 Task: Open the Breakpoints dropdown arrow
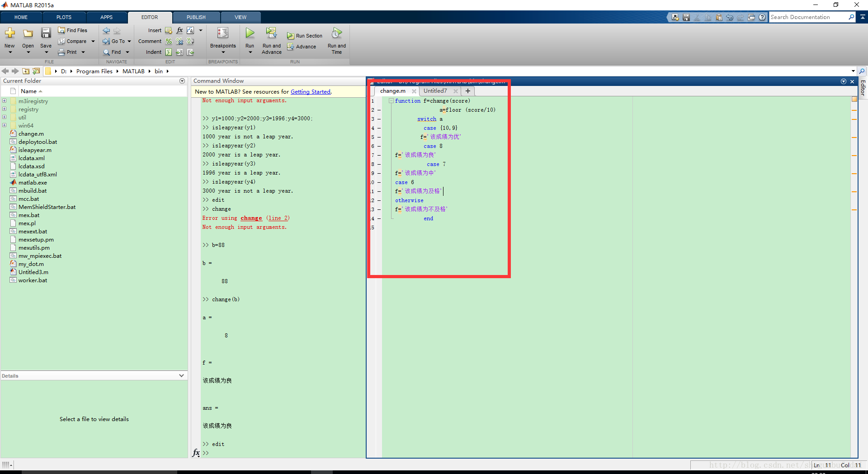pyautogui.click(x=223, y=52)
